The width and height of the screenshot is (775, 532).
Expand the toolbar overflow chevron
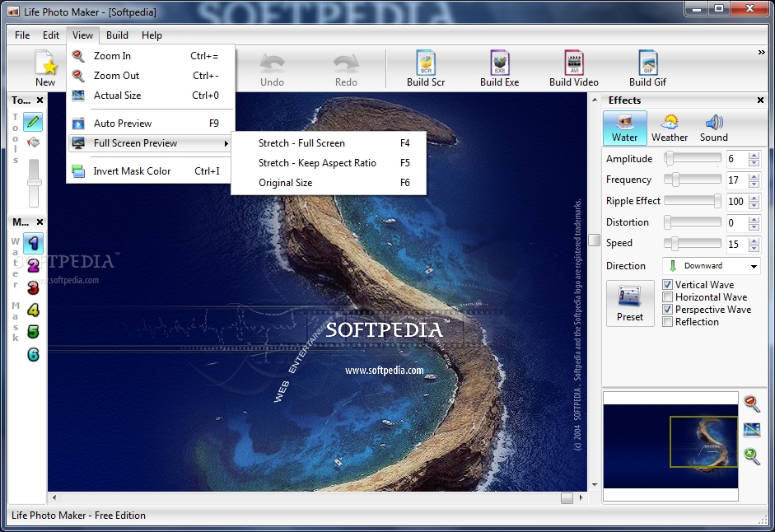pyautogui.click(x=761, y=53)
